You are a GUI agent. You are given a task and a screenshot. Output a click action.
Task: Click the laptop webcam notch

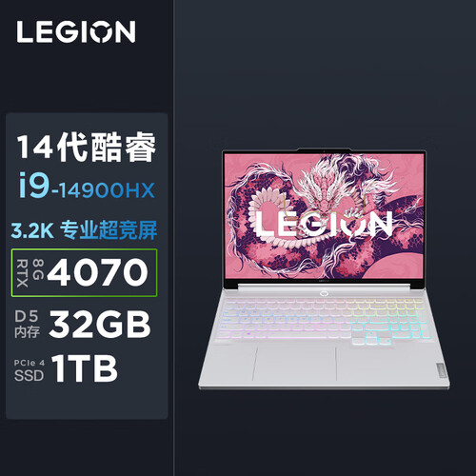click(x=324, y=150)
